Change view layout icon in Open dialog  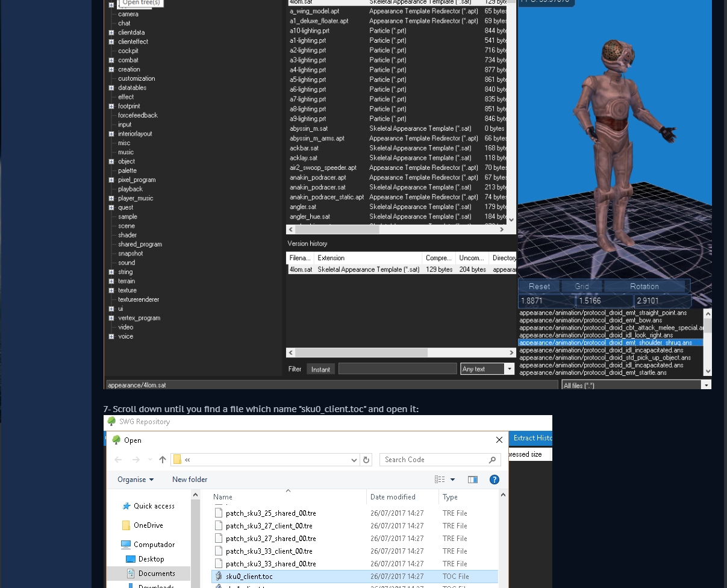click(440, 480)
